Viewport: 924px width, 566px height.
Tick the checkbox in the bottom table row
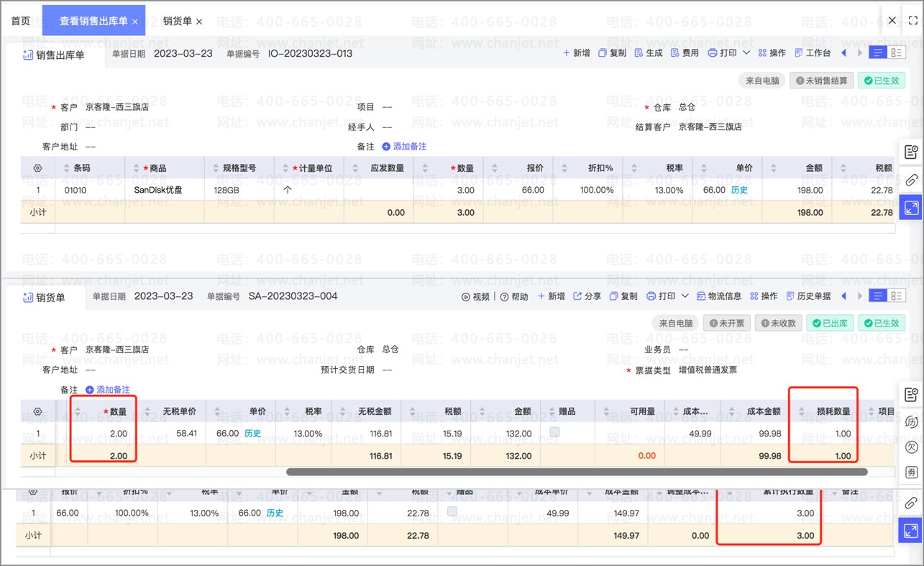[452, 511]
